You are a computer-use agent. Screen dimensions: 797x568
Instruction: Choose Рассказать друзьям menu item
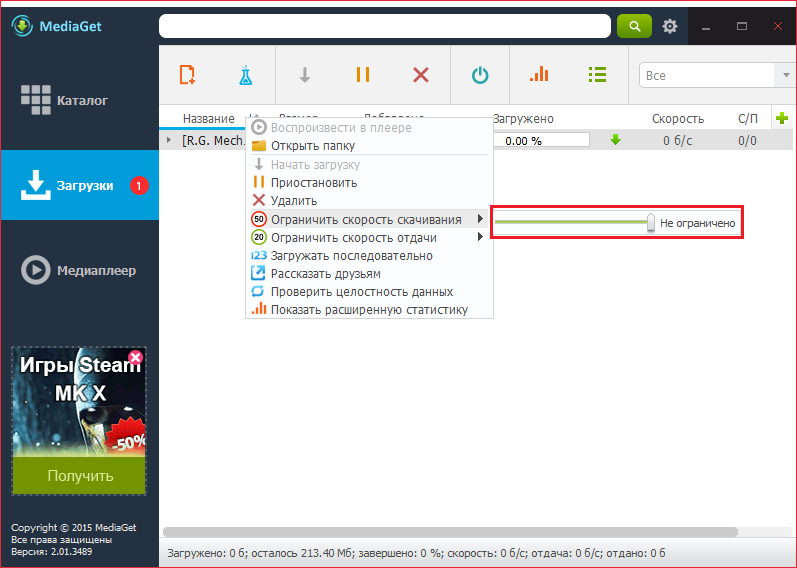tap(369, 274)
